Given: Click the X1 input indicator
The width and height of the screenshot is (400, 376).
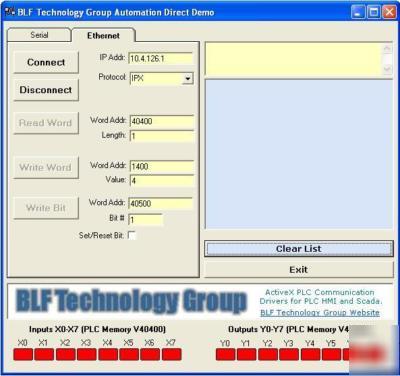Looking at the screenshot, I should [x=44, y=354].
